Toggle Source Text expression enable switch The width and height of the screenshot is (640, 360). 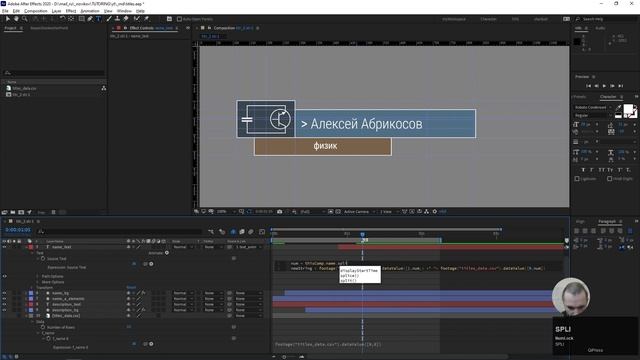click(134, 264)
